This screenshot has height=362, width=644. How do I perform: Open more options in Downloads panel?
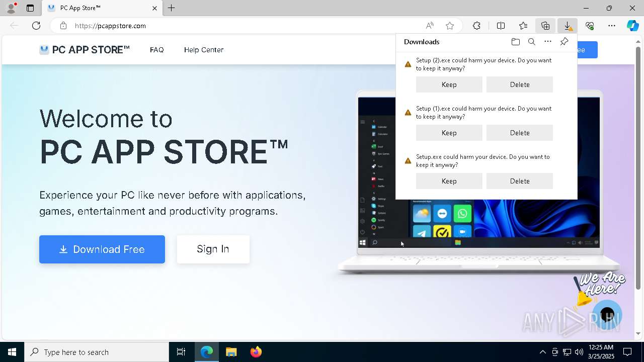(x=548, y=42)
